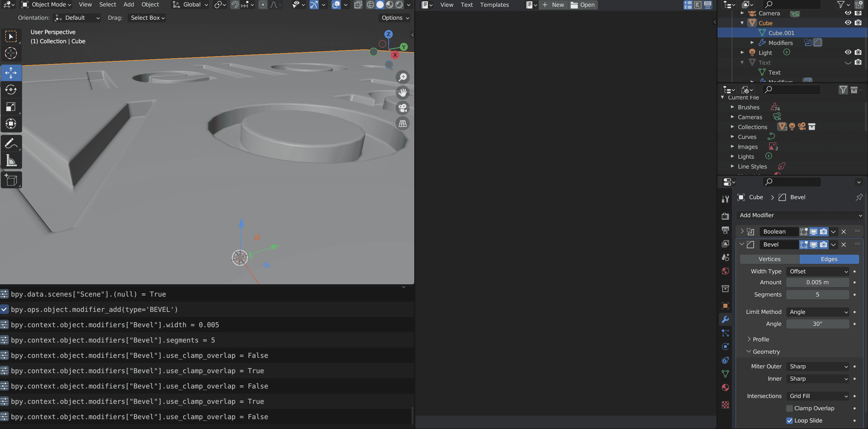Expand Brushes in Current File list

(x=732, y=107)
